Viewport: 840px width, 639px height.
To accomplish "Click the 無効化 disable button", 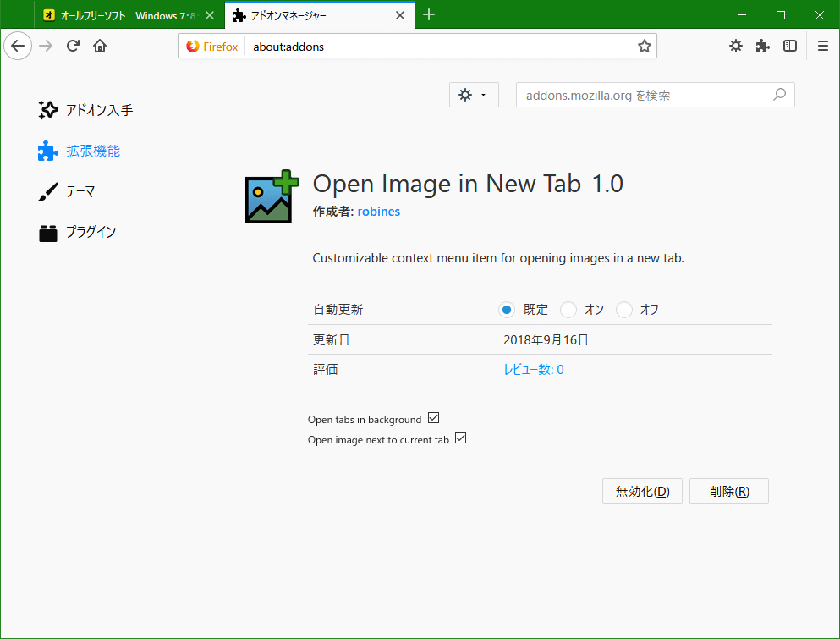I will (641, 491).
